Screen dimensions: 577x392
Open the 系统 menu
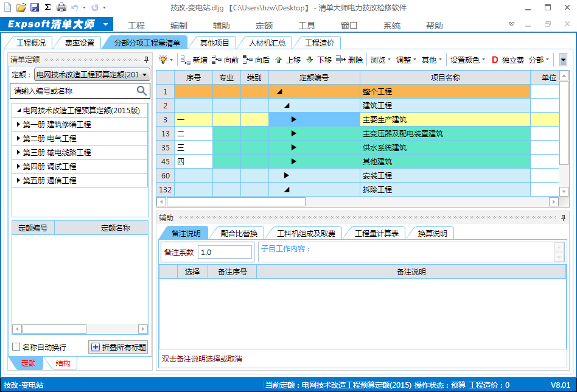tap(391, 26)
